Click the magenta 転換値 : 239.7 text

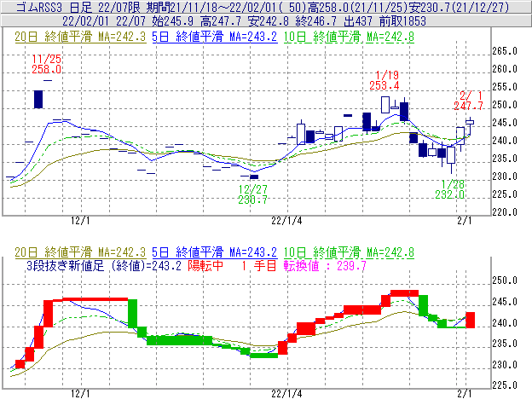click(325, 265)
